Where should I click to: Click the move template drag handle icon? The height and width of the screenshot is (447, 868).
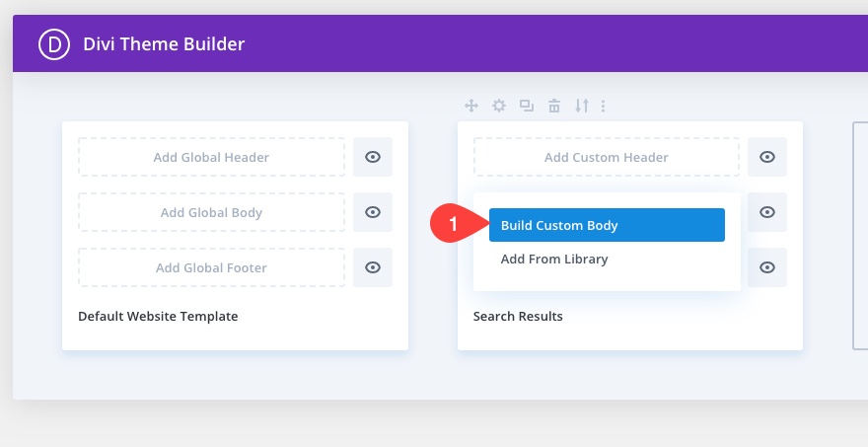pos(471,106)
